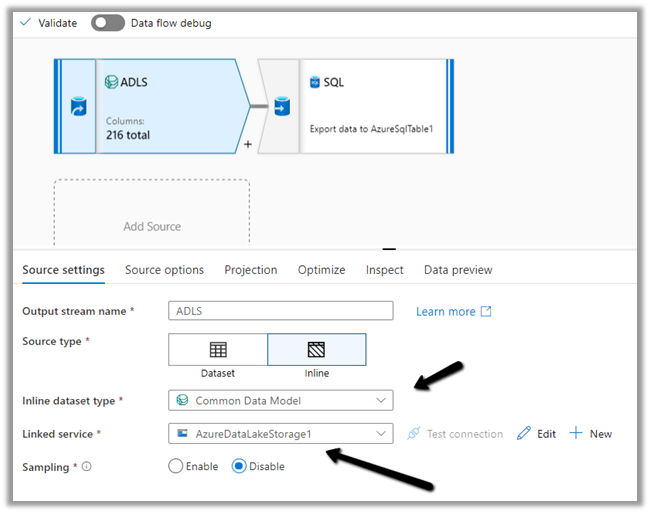Expand the Linked service dropdown
Viewport: 650px width, 513px height.
[280, 434]
